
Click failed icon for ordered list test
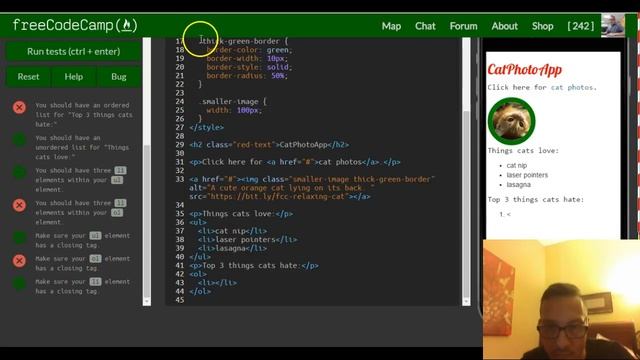19,107
